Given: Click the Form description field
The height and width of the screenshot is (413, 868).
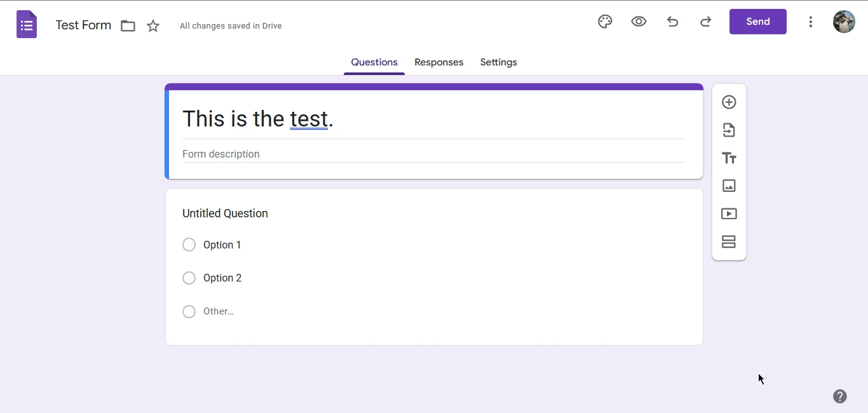Looking at the screenshot, I should point(433,154).
